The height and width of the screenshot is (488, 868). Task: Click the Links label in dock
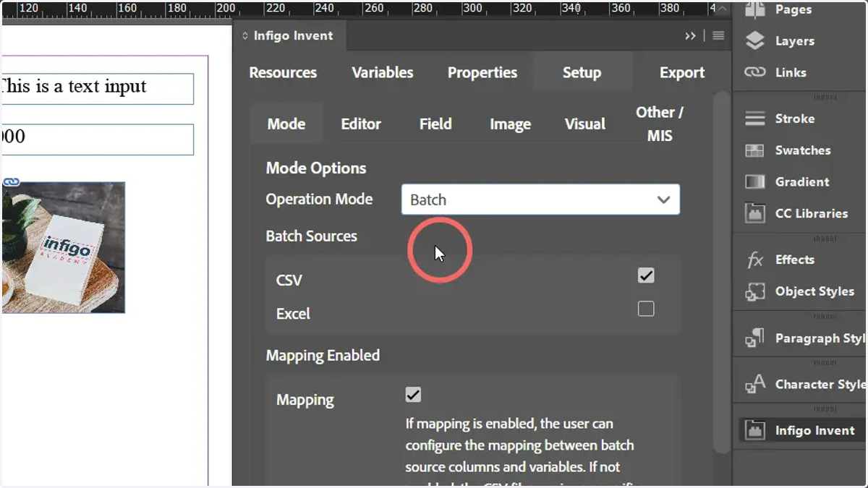click(791, 72)
